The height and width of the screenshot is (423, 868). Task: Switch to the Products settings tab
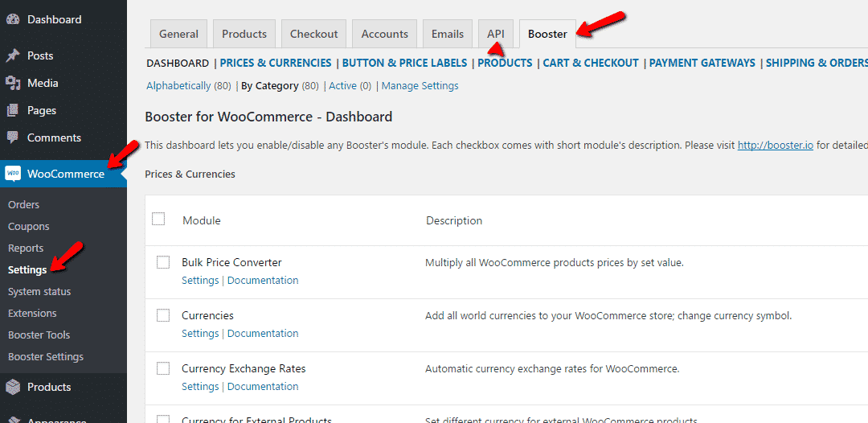[244, 34]
